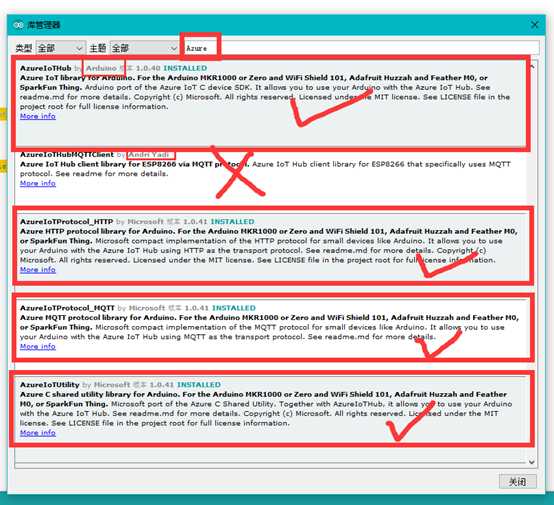Click INSTALLED label of AzureIoTProtocol_HTTP entry
Viewport: 554px width, 505px height.
click(x=232, y=222)
